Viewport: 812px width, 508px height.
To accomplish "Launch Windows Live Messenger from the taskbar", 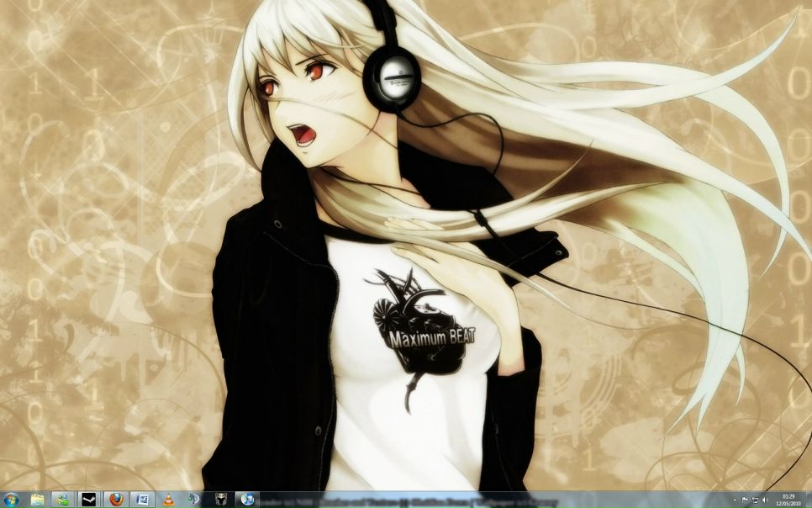I will pos(64,500).
